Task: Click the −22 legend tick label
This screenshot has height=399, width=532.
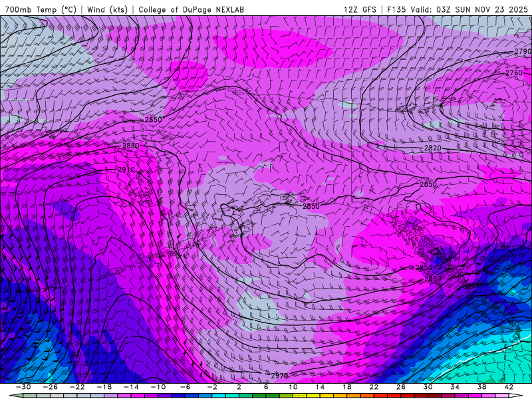Action: (77, 387)
